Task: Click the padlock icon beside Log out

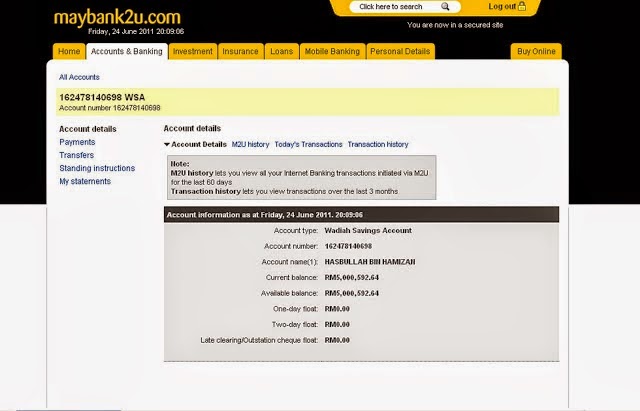Action: coord(522,6)
